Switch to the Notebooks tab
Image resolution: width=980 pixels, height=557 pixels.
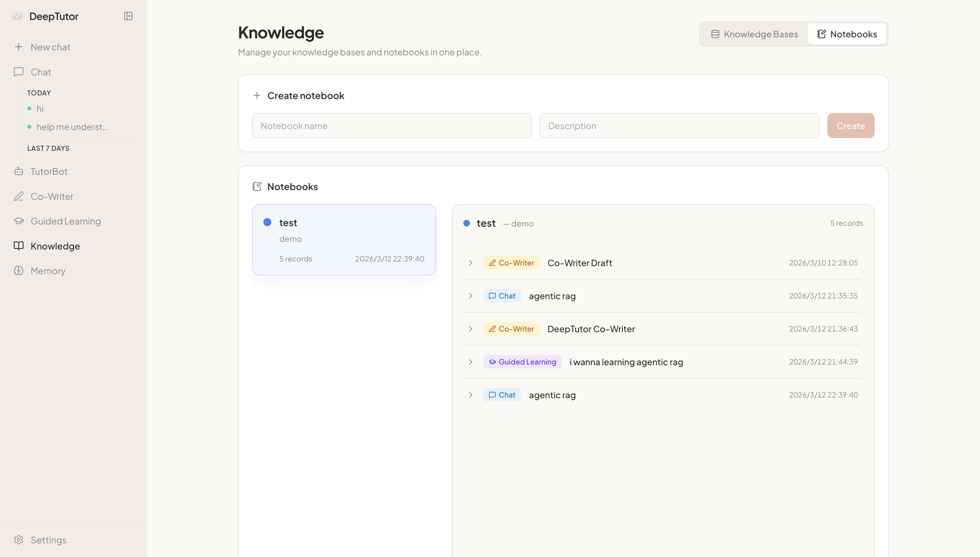point(847,34)
